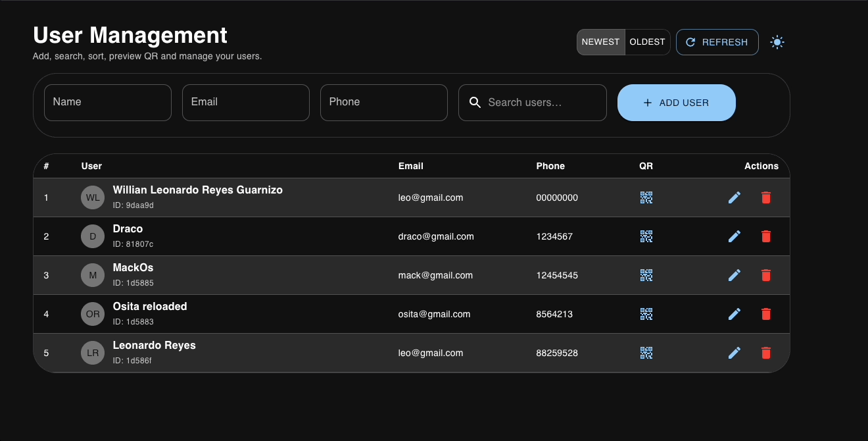Select the Phone input field

point(384,103)
